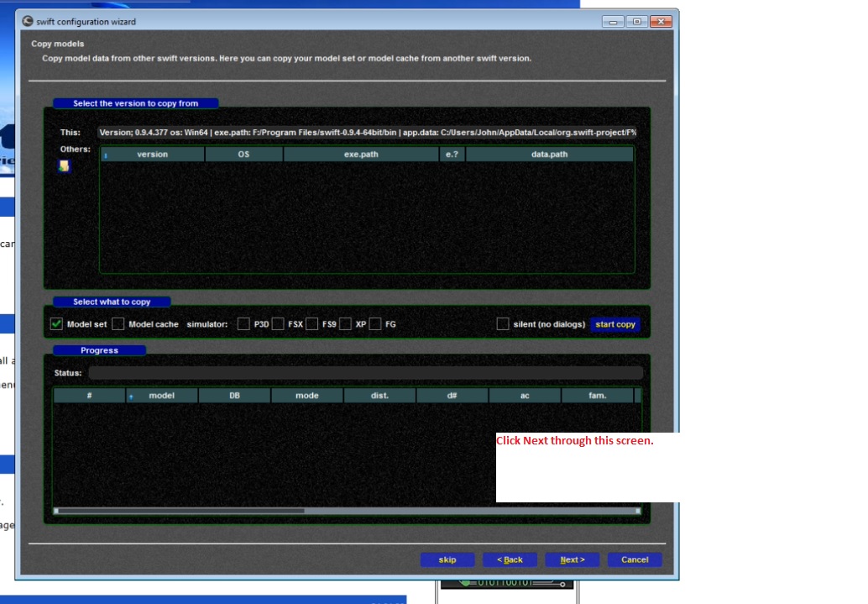This screenshot has height=604, width=868.
Task: Click the folder icon under Others
Action: 64,165
